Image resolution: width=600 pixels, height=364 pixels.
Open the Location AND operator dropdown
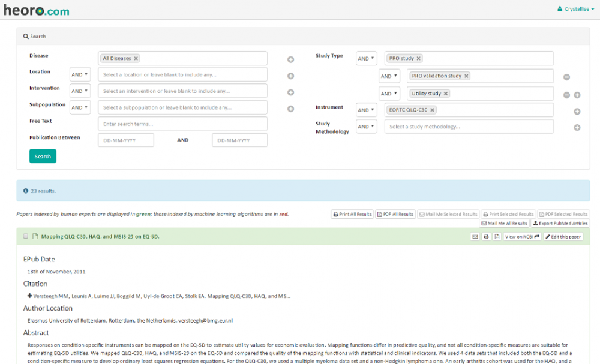[x=80, y=75]
